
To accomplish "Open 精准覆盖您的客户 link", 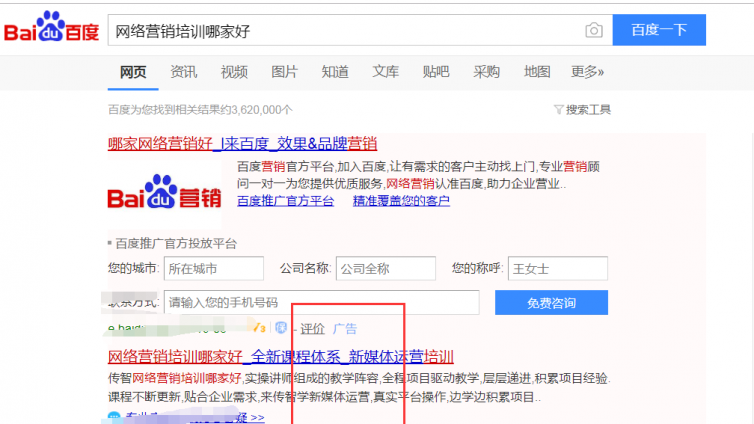I will coord(401,201).
